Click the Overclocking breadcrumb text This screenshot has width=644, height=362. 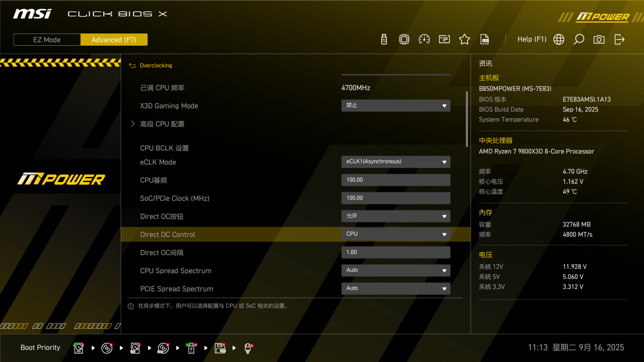[x=156, y=66]
